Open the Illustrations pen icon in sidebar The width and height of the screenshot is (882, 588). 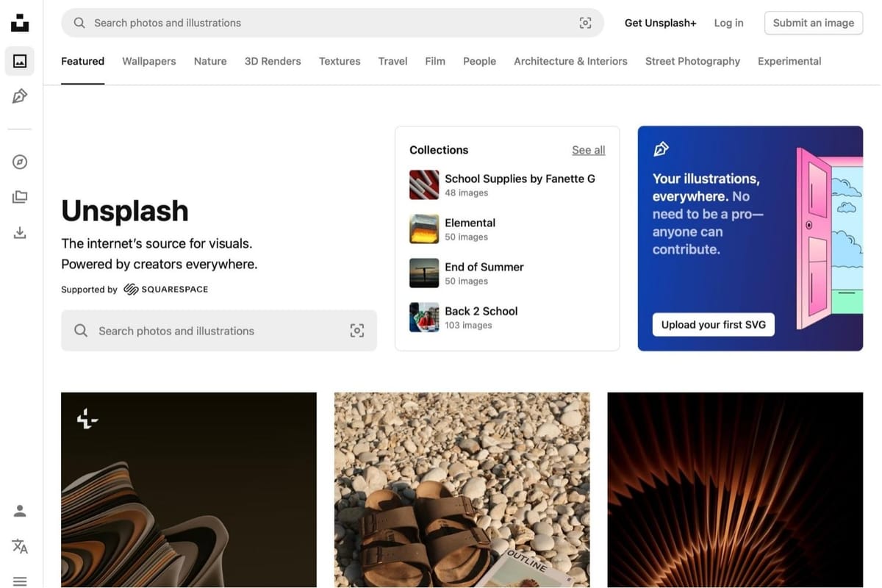point(20,96)
